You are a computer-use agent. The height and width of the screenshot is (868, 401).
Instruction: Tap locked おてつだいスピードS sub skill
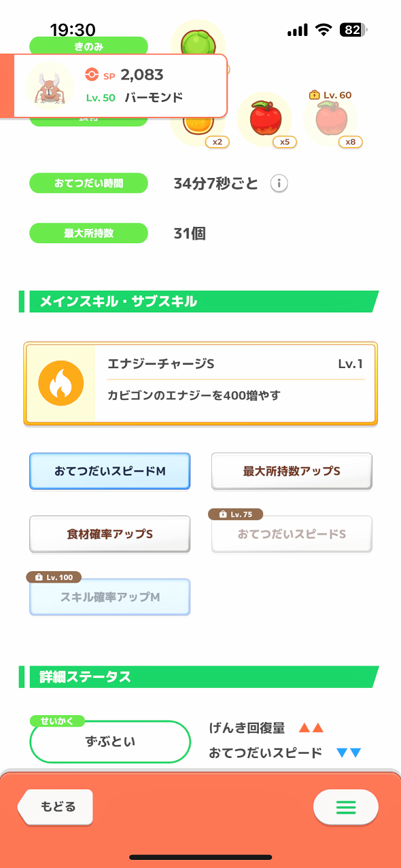[292, 534]
